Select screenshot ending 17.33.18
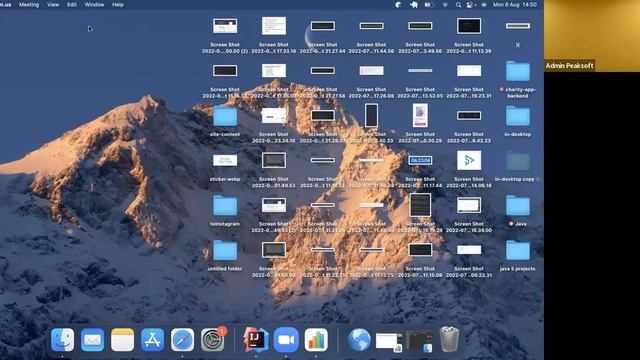640x360 pixels. (274, 26)
